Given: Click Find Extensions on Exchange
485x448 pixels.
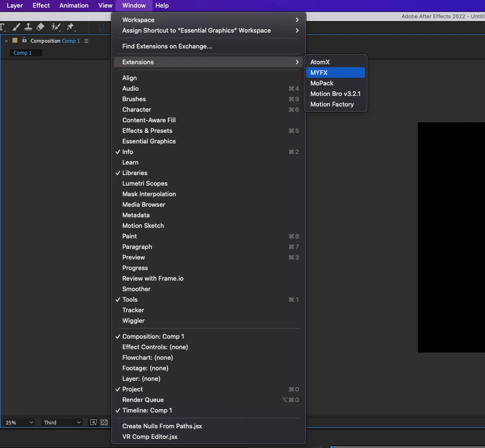Looking at the screenshot, I should [209, 46].
